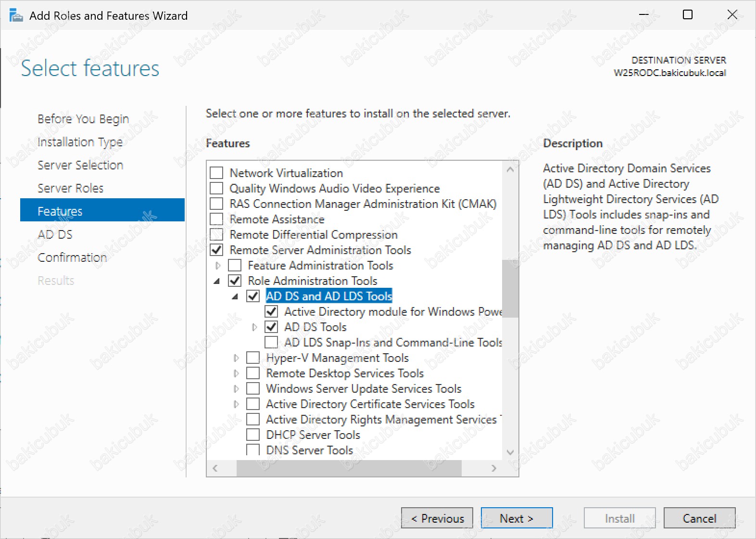Maximize the wizard window
Viewport: 756px width, 539px height.
point(688,15)
